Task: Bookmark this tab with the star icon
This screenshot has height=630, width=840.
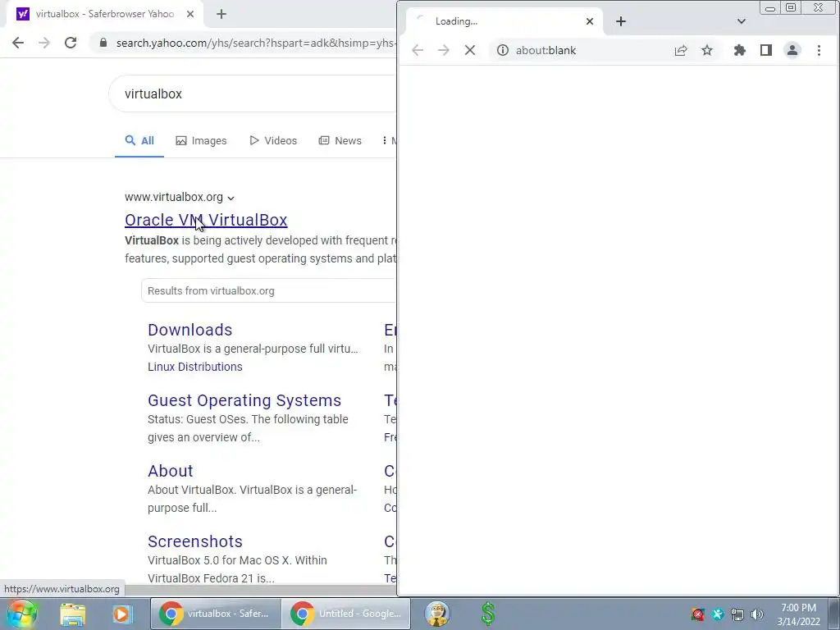Action: click(x=707, y=50)
